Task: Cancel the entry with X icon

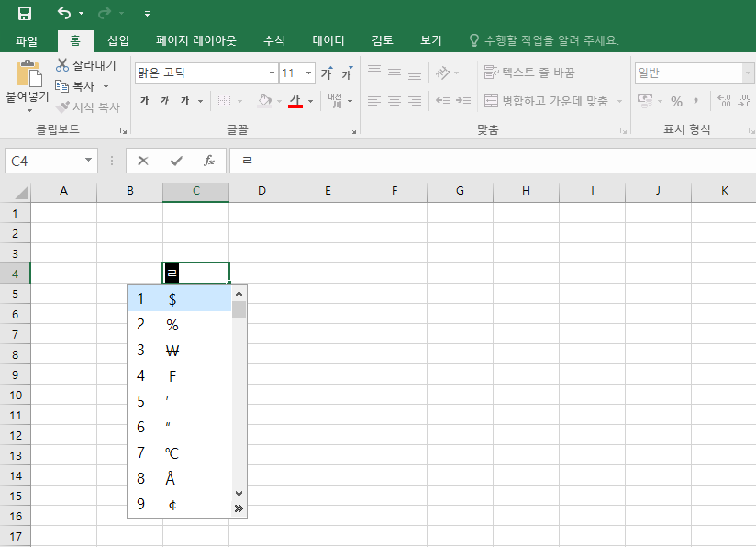Action: click(143, 161)
